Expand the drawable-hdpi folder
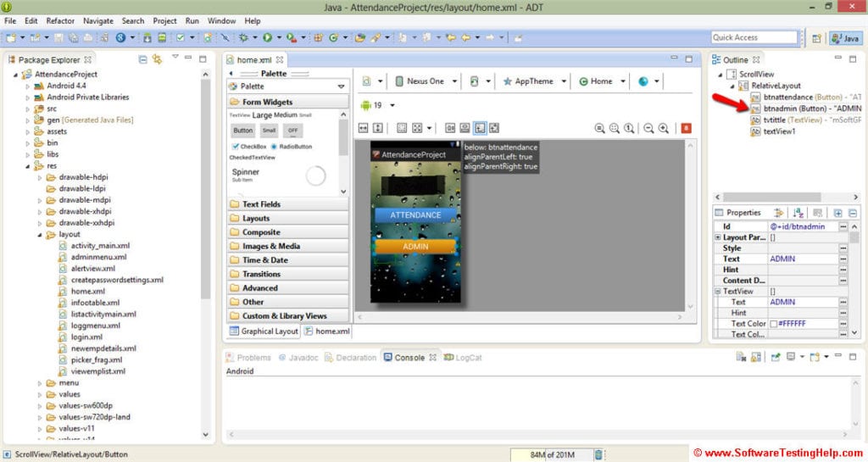This screenshot has height=462, width=868. click(40, 178)
